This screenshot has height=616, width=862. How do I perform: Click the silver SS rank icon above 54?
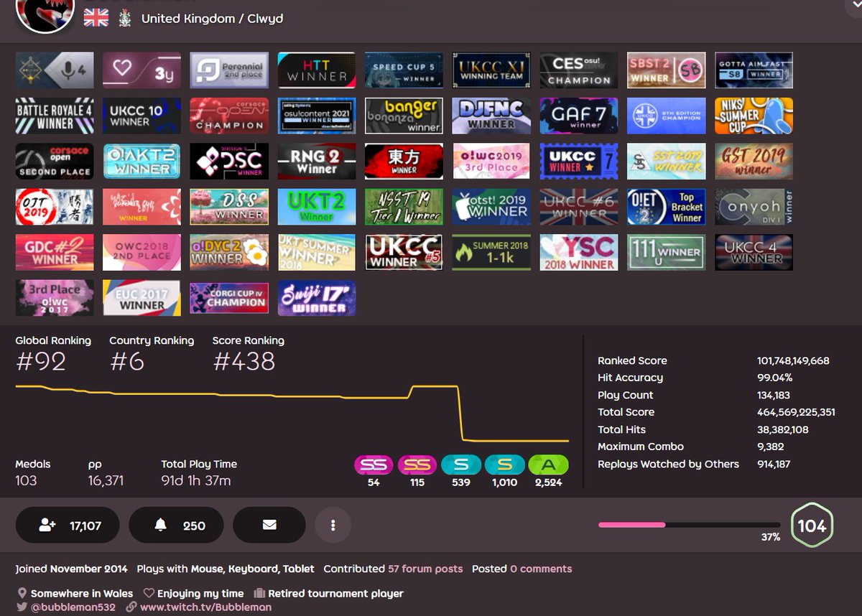click(x=374, y=465)
